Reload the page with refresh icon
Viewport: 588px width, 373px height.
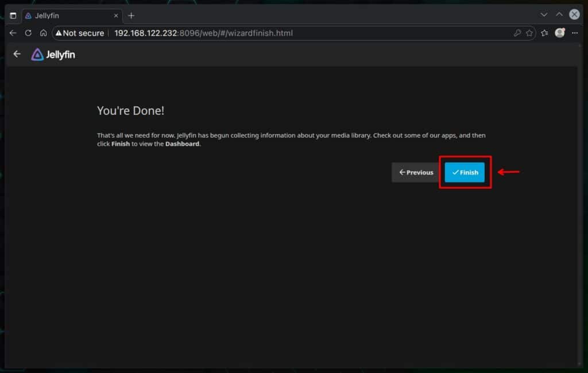(28, 33)
